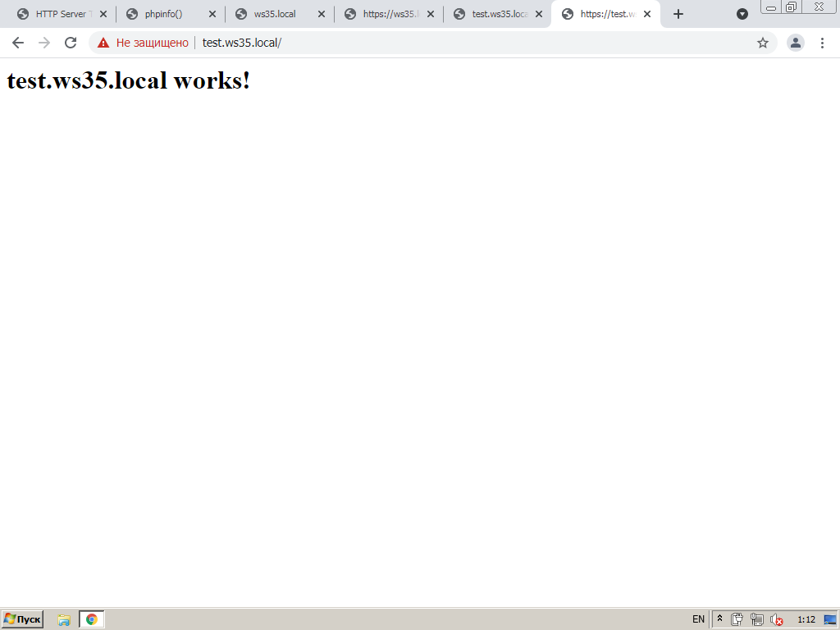840x630 pixels.
Task: Click the muted volume tray icon
Action: pos(777,620)
